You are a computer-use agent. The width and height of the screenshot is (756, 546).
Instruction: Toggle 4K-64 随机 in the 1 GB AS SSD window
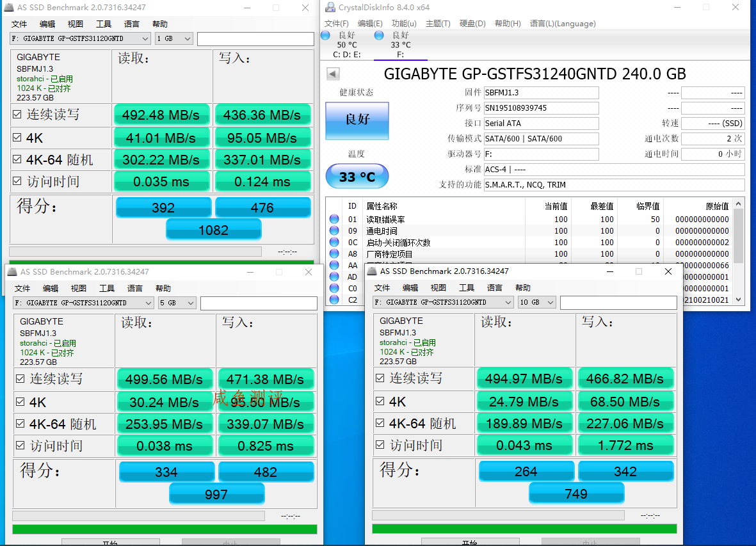(17, 159)
